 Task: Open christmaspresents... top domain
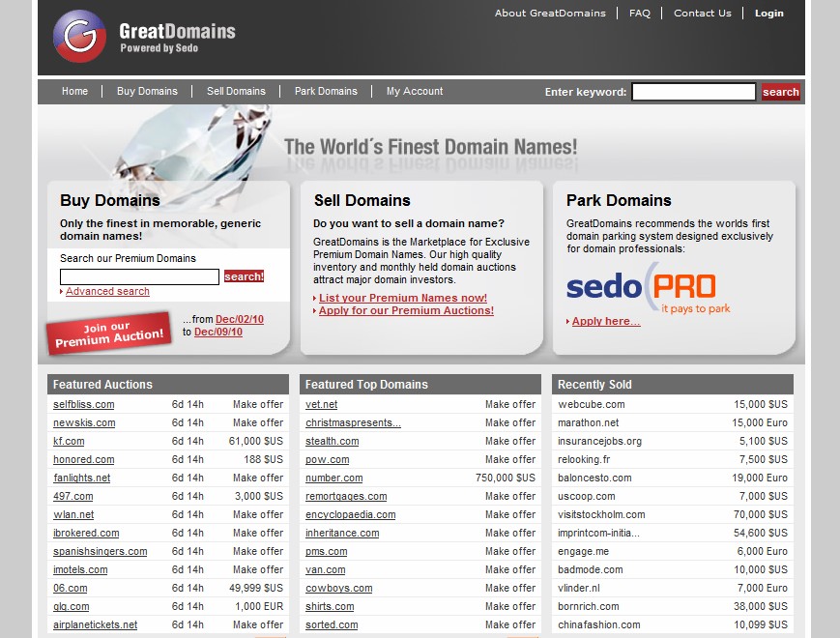(x=353, y=422)
